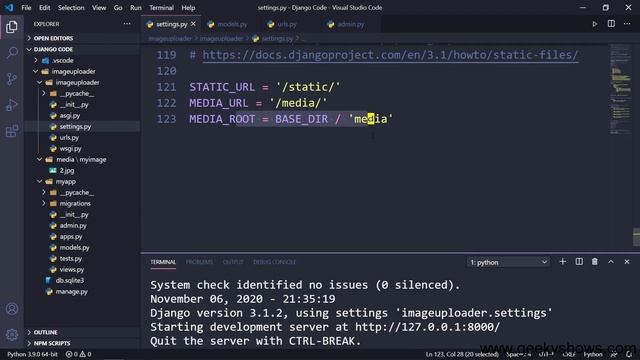This screenshot has width=640, height=360.
Task: Open http://127.0.0.1:8000/ link in terminal
Action: click(x=427, y=327)
